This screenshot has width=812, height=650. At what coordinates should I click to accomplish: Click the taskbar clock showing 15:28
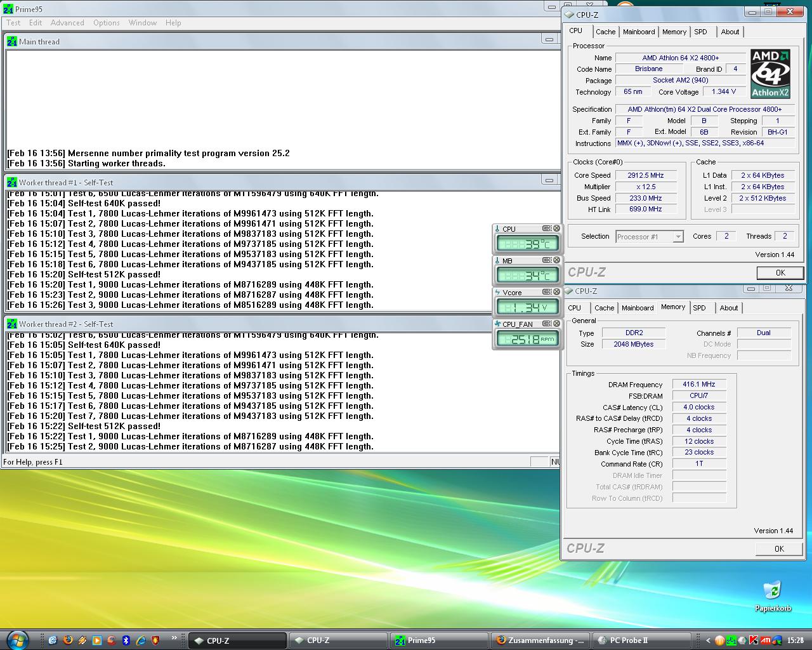(x=795, y=640)
